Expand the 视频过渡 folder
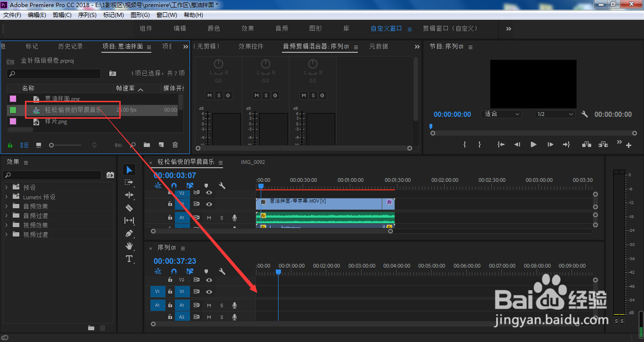644x342 pixels. click(x=7, y=235)
